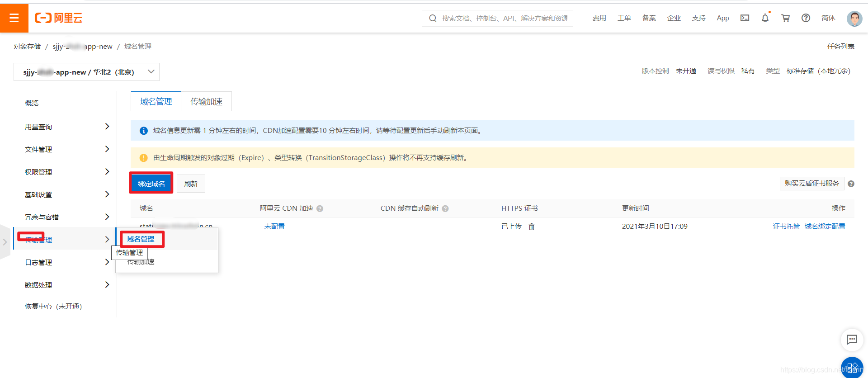Click the help icon beside 购买云盾证书服务
This screenshot has height=378, width=868.
click(851, 184)
